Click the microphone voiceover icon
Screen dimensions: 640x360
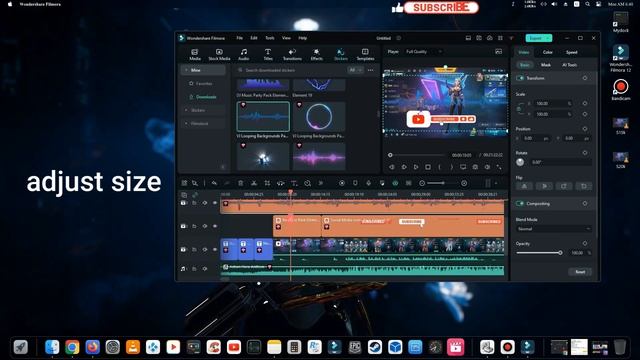click(368, 183)
